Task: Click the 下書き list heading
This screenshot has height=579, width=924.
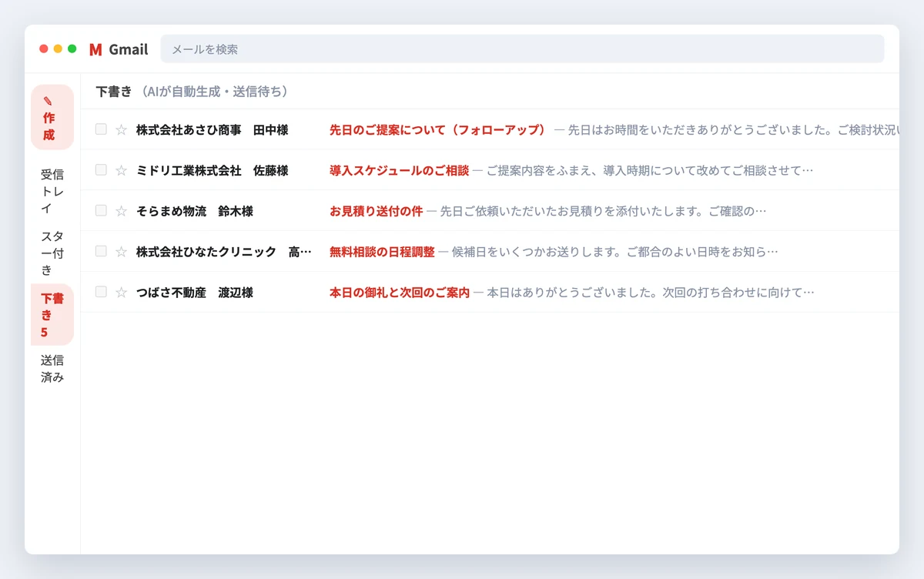Action: (114, 92)
